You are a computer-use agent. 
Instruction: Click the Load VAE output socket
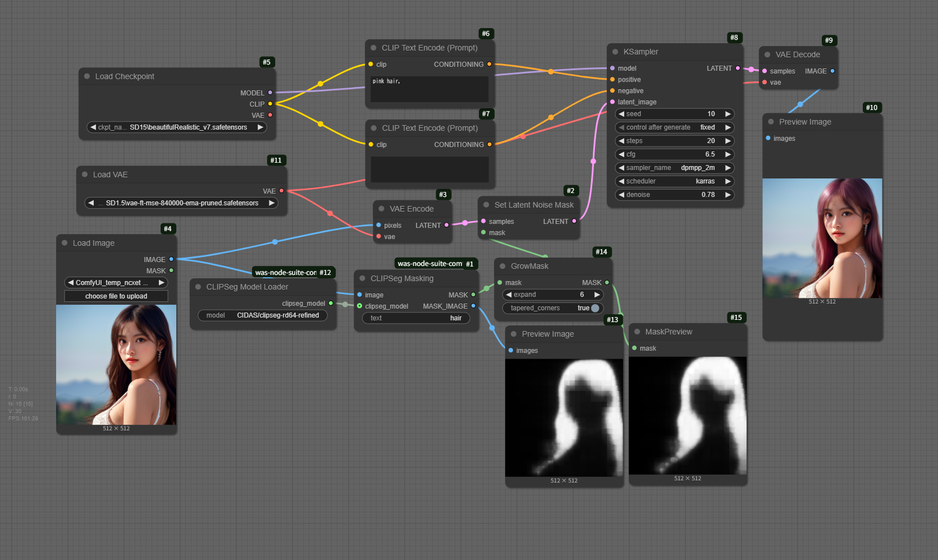[281, 191]
